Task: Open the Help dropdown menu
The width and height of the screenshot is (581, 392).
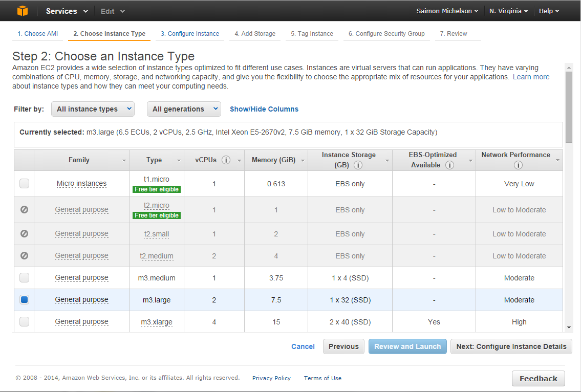Action: (549, 11)
